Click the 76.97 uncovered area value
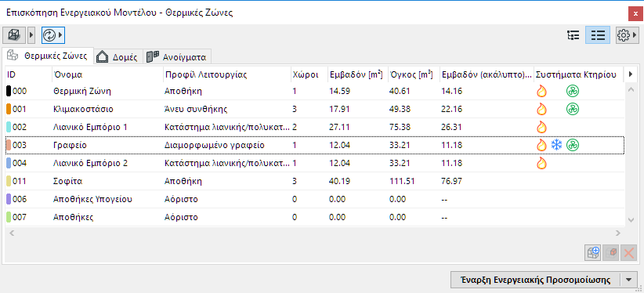Viewport: 644px width, 293px height. [x=452, y=181]
